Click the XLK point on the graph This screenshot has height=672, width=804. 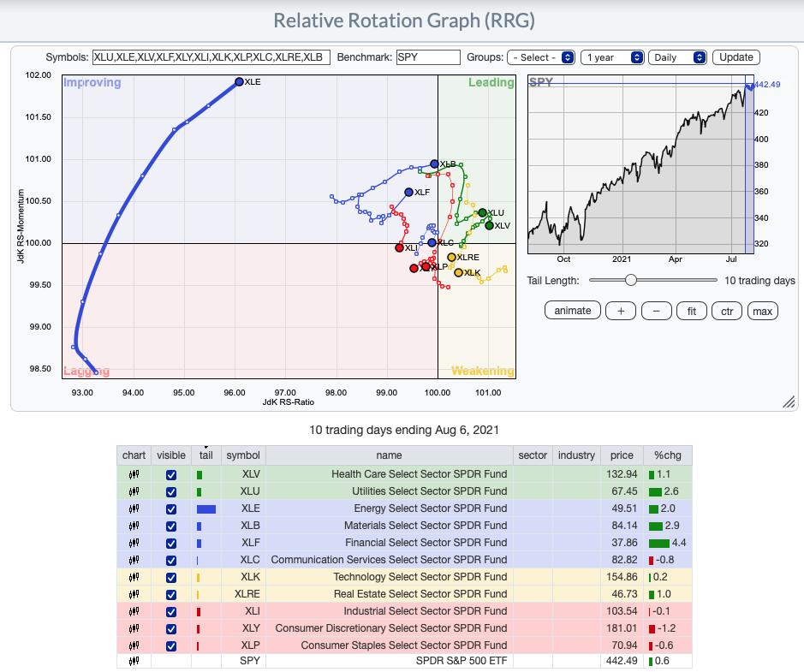[458, 273]
